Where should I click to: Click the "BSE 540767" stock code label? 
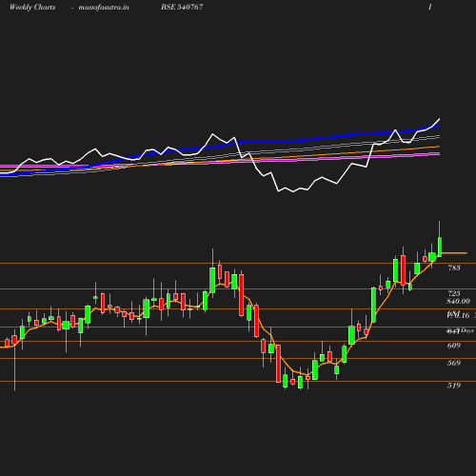click(182, 7)
